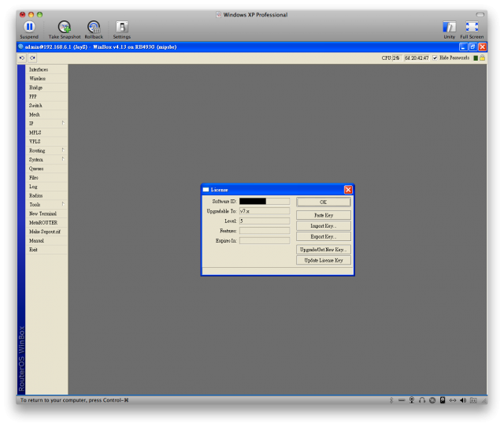Click the headphones status icon
The width and height of the screenshot is (504, 427).
click(x=422, y=400)
